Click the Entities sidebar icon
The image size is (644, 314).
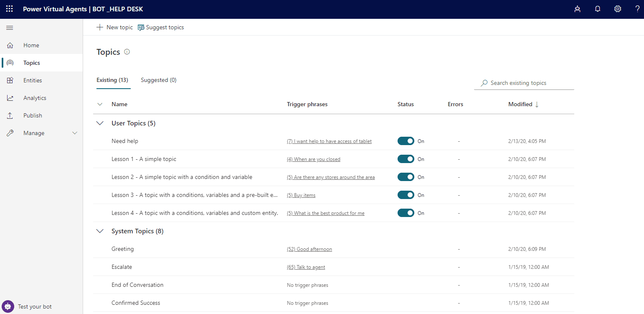(x=10, y=80)
